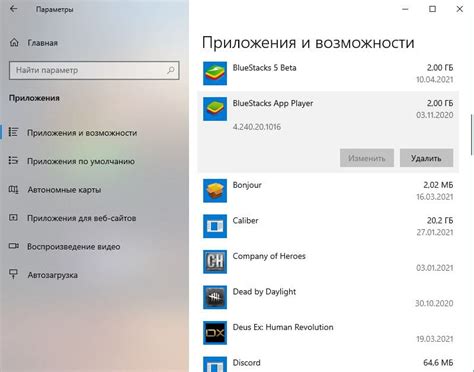474x372 pixels.
Task: Click date 30.10.2020 of Dead by Daylight
Action: [434, 303]
